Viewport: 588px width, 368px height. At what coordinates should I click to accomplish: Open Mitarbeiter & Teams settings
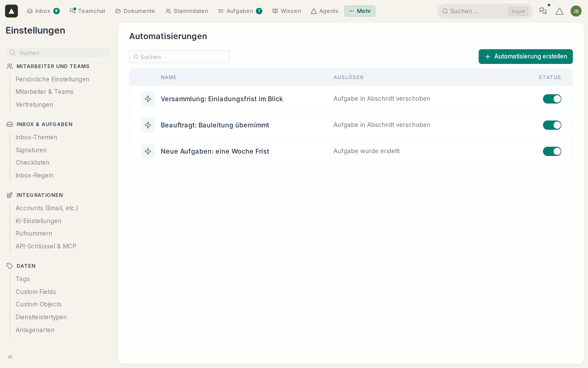pyautogui.click(x=45, y=92)
